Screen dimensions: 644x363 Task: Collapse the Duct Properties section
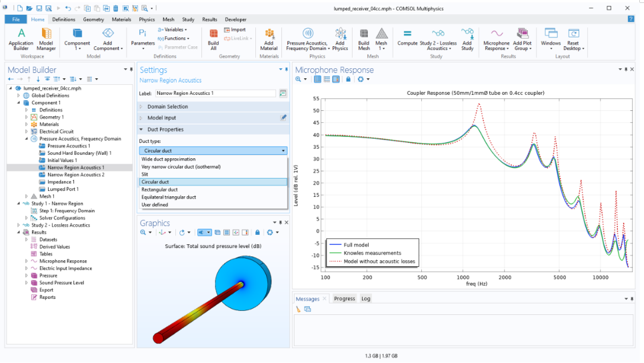tap(141, 129)
